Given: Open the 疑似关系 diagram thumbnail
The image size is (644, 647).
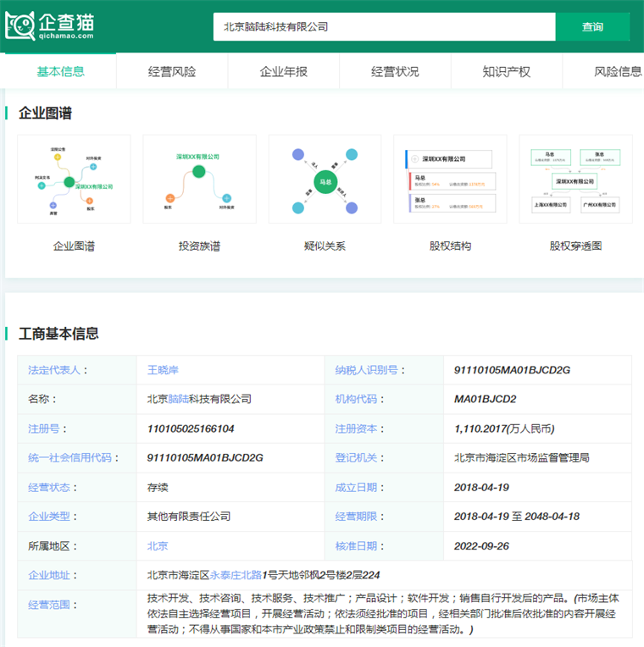Looking at the screenshot, I should [325, 179].
